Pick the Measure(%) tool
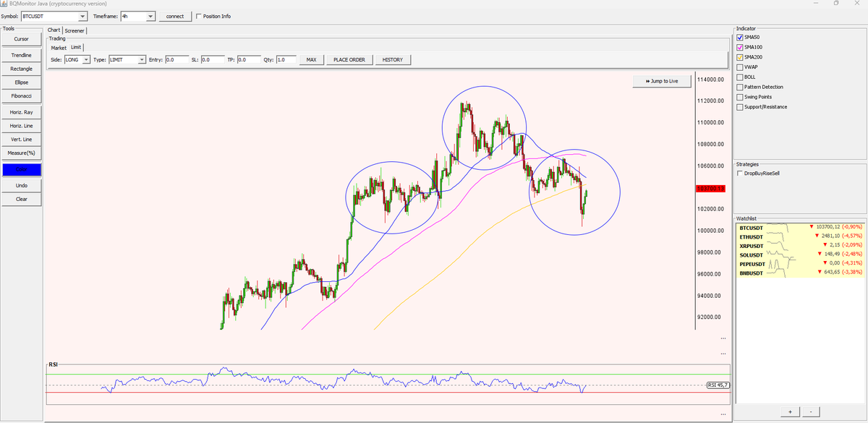 21,153
